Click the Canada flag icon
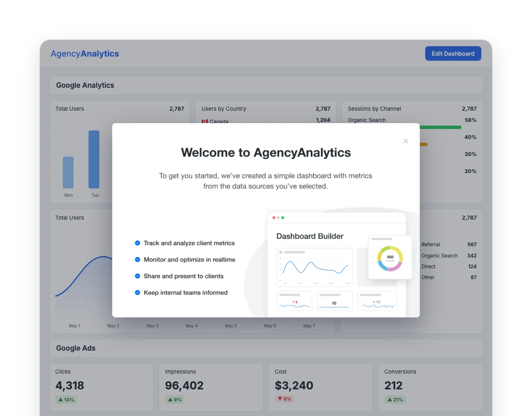 [x=204, y=121]
